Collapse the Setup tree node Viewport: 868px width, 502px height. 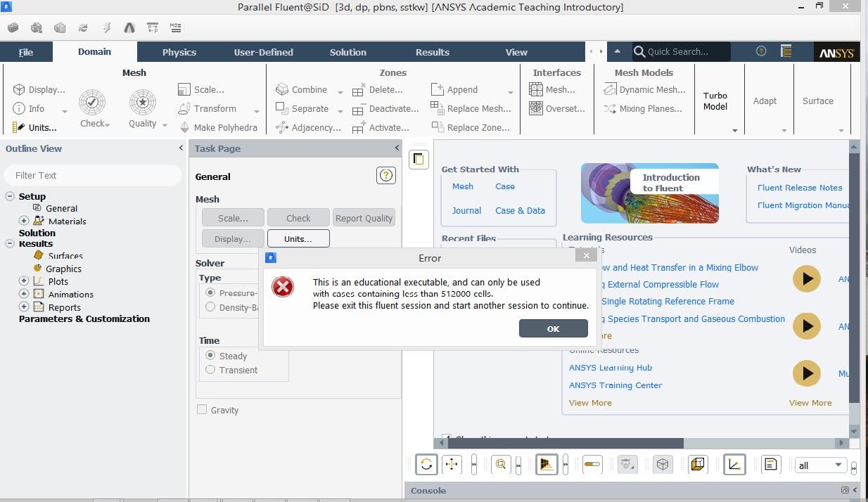(10, 196)
